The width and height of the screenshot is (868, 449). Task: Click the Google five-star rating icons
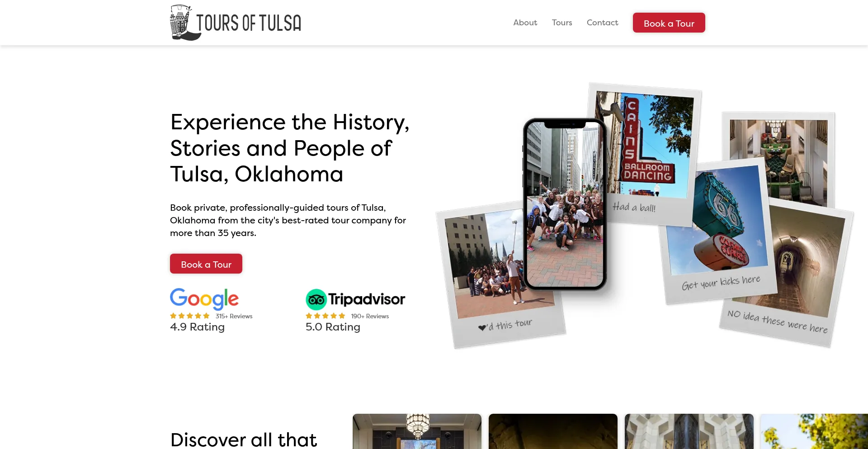coord(190,316)
